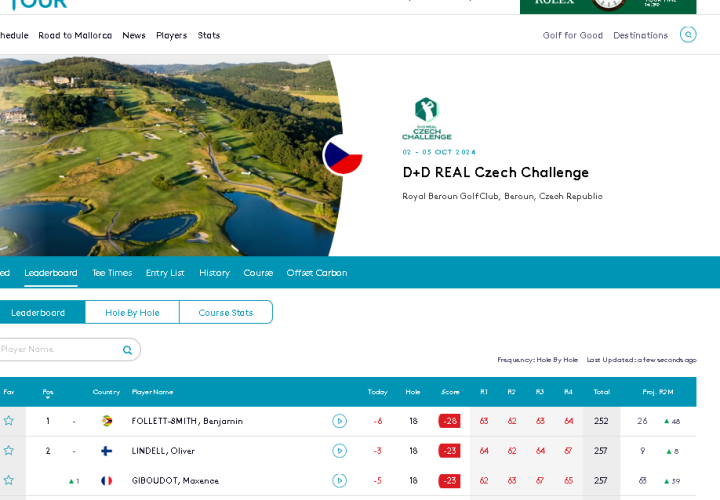Click the R3 column header
Viewport: 720px width, 500px height.
[x=540, y=392]
